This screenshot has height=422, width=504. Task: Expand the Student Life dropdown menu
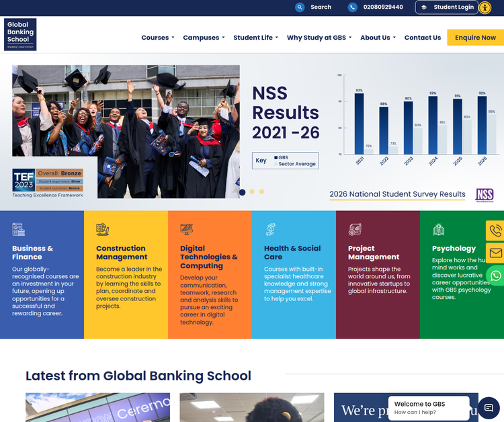tap(256, 38)
